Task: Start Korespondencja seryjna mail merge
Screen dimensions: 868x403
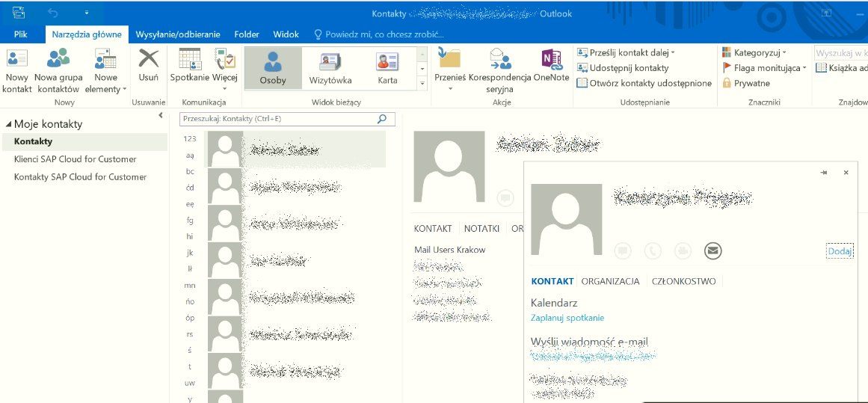Action: coord(500,71)
